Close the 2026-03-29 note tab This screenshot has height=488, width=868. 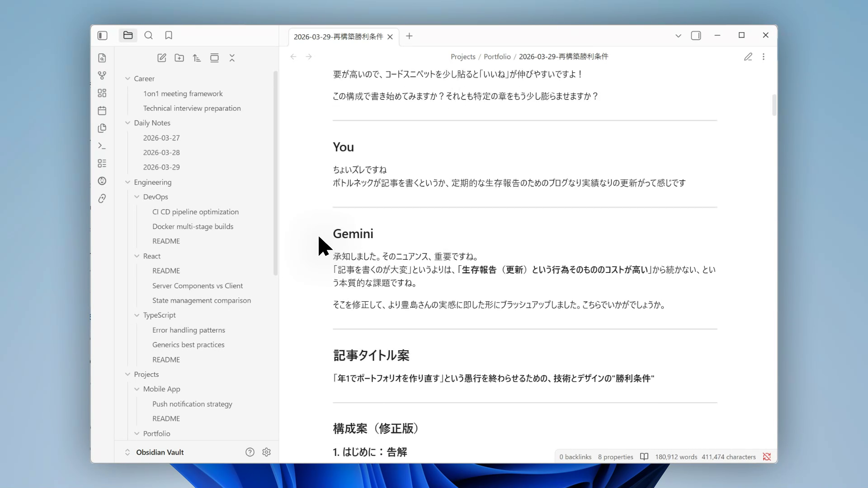(x=390, y=37)
